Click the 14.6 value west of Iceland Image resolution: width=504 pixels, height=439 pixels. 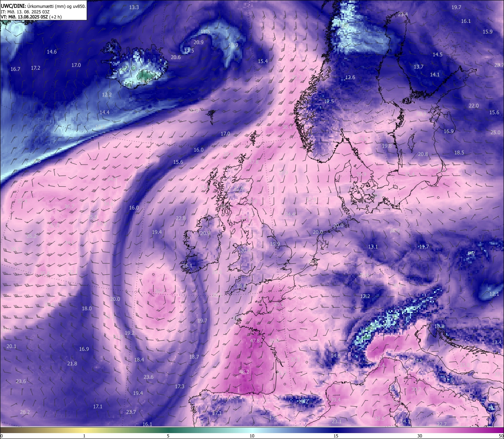coord(52,52)
